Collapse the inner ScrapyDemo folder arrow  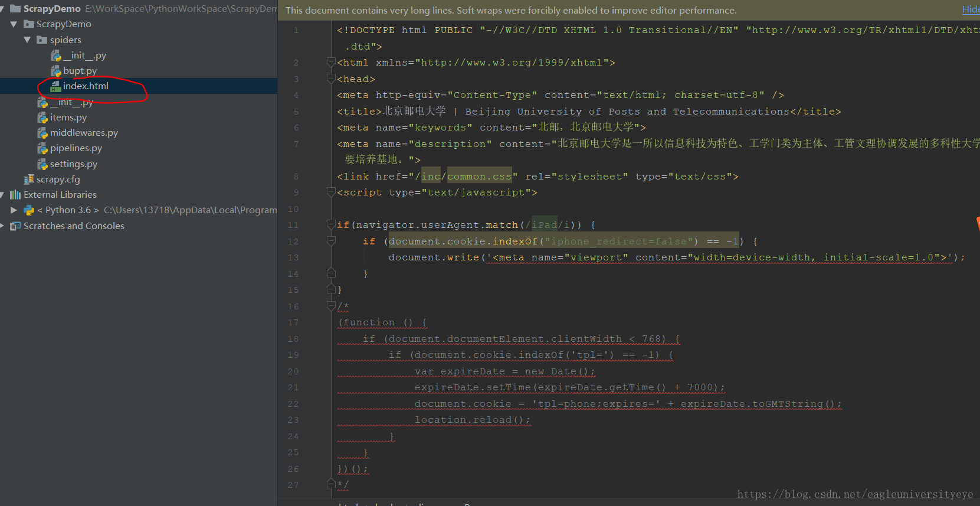tap(14, 24)
